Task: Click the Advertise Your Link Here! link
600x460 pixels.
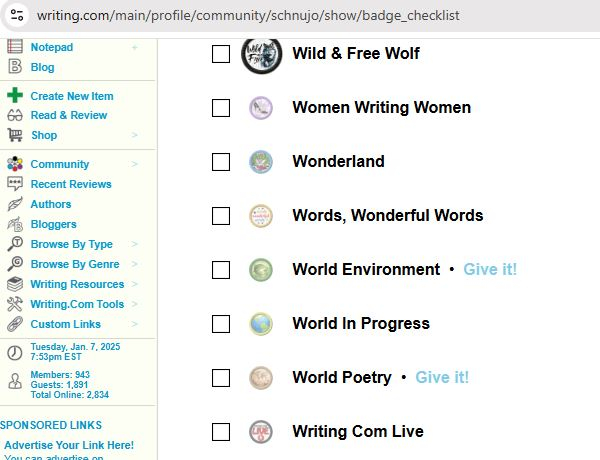Action: coord(69,445)
